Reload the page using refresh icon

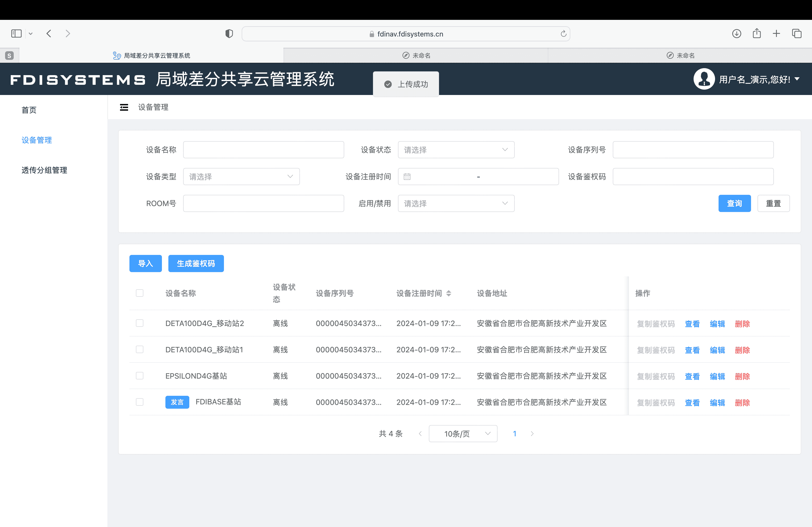pos(563,34)
